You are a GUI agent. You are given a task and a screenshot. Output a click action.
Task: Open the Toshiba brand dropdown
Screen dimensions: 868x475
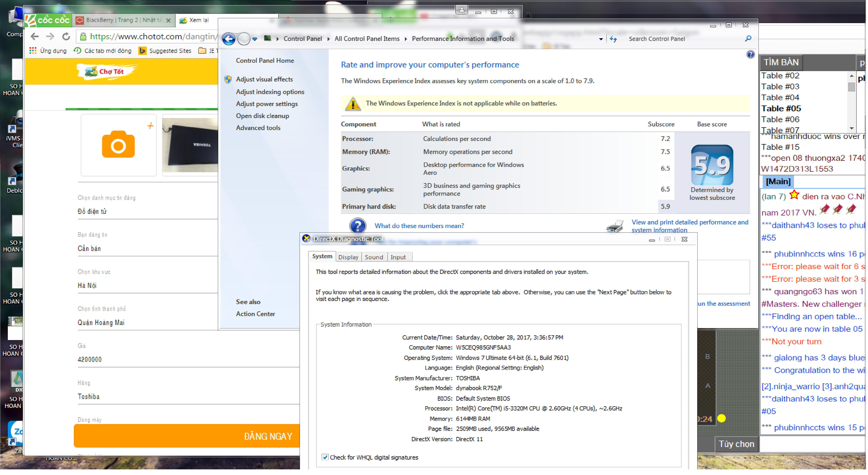click(x=189, y=397)
